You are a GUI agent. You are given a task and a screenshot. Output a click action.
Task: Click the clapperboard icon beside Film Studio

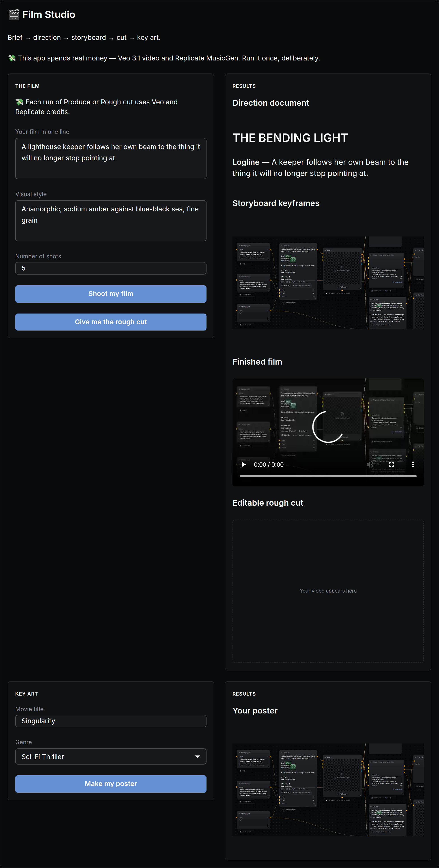pyautogui.click(x=13, y=15)
